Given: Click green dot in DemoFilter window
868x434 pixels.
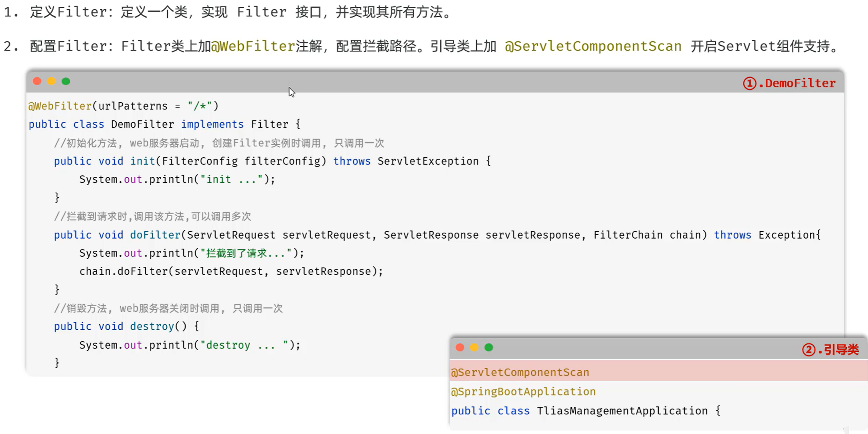Looking at the screenshot, I should (66, 81).
